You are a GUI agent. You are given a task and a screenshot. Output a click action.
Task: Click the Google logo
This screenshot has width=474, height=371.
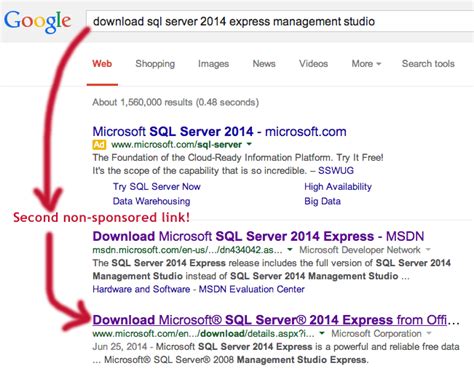coord(37,22)
